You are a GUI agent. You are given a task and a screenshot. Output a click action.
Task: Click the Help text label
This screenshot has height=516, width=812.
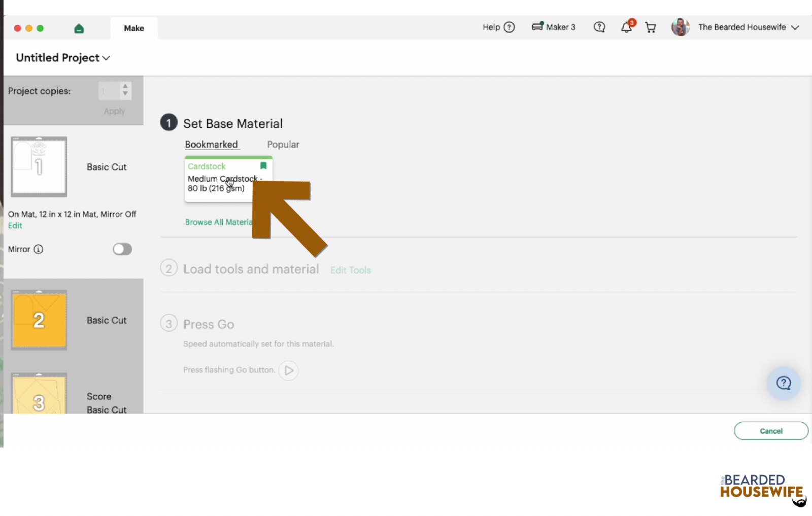(491, 27)
